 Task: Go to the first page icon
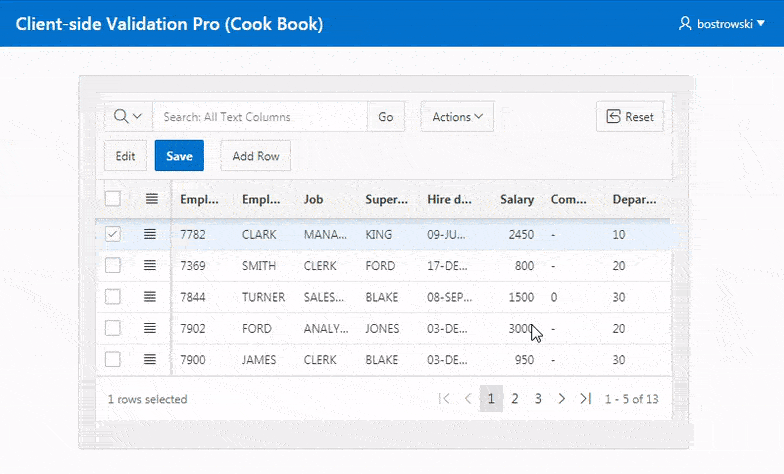click(x=445, y=399)
